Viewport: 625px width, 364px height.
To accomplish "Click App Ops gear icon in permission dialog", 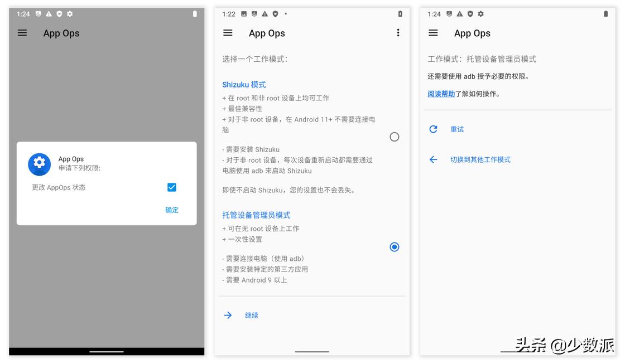I will coord(39,164).
